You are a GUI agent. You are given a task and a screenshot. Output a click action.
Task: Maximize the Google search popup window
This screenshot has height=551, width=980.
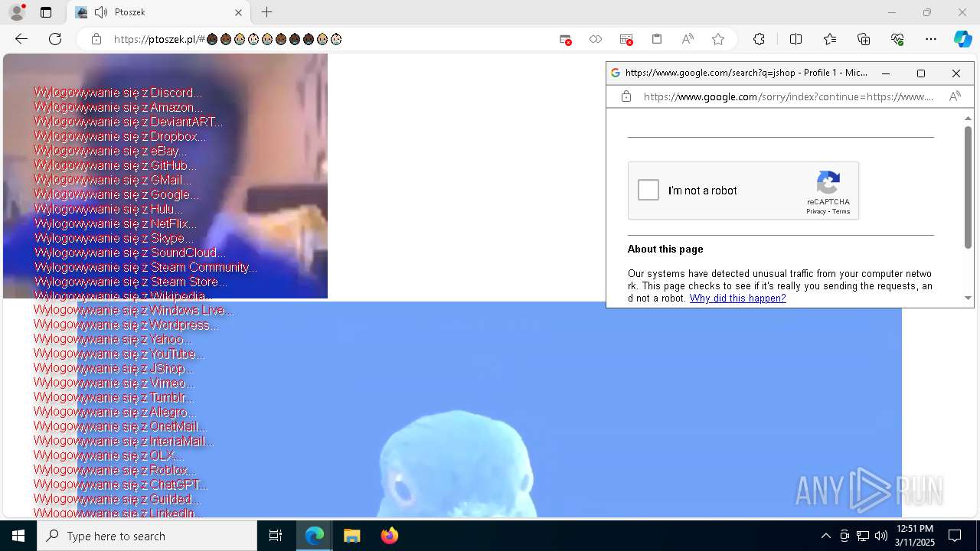point(921,73)
